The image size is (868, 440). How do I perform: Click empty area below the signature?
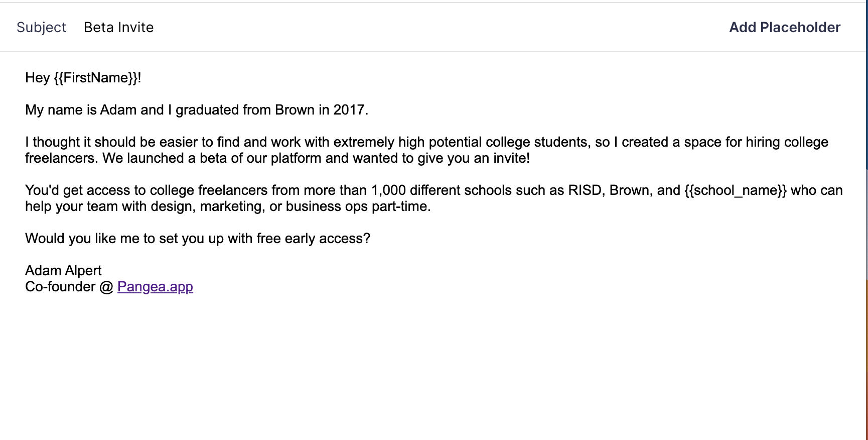coord(401,367)
